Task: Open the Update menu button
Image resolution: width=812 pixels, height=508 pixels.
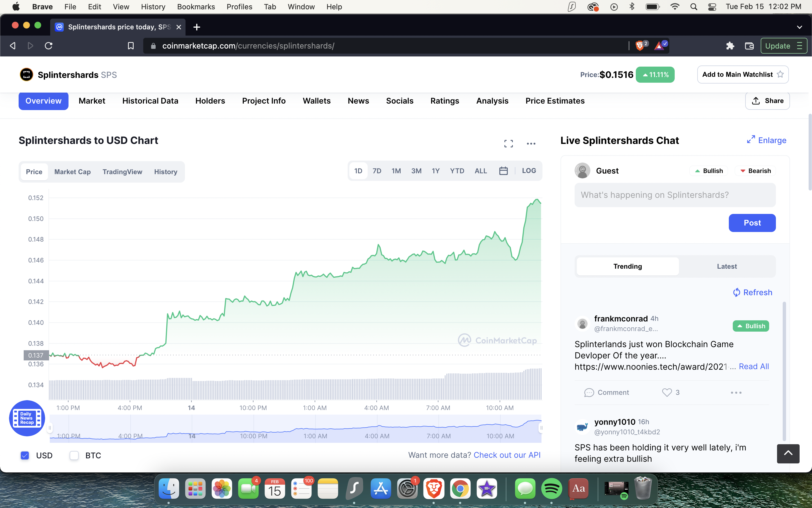Action: [784, 46]
